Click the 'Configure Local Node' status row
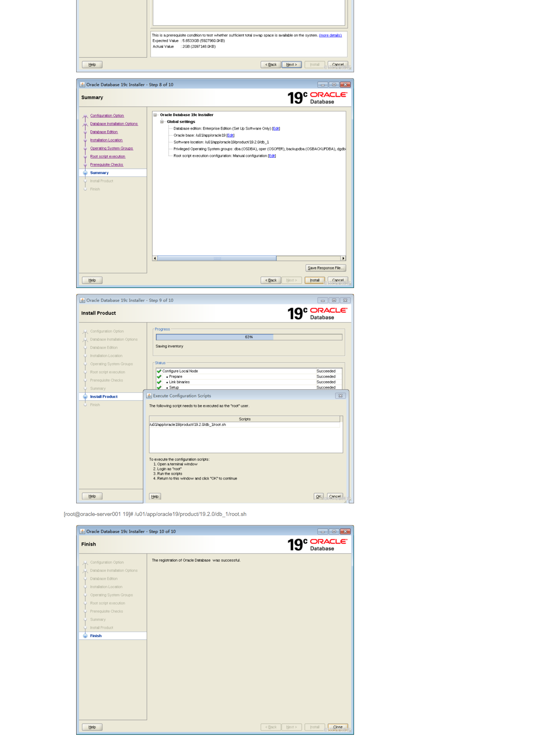This screenshot has height=756, width=536. click(x=249, y=371)
